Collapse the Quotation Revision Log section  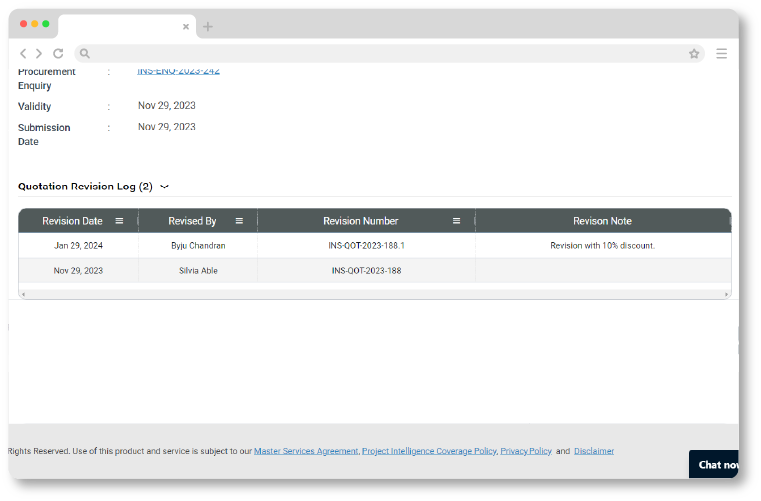(165, 187)
